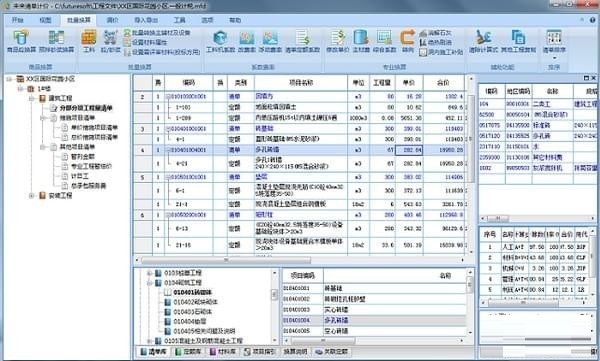The image size is (600, 361).
Task: Switch to the 开始 ribbon tab
Action: pos(18,20)
